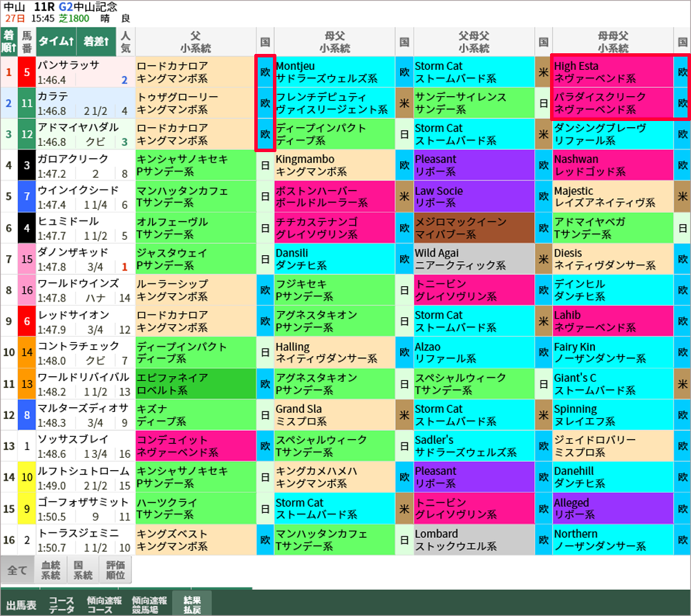Select the 国系統 filter tab
This screenshot has height=616, width=691.
point(83,570)
